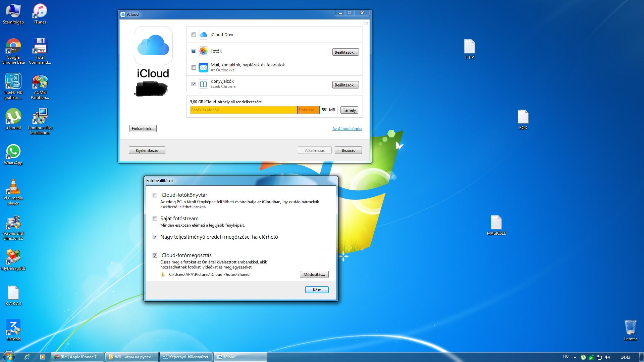
Task: Click the iCloud Drive cloud icon
Action: [x=203, y=35]
